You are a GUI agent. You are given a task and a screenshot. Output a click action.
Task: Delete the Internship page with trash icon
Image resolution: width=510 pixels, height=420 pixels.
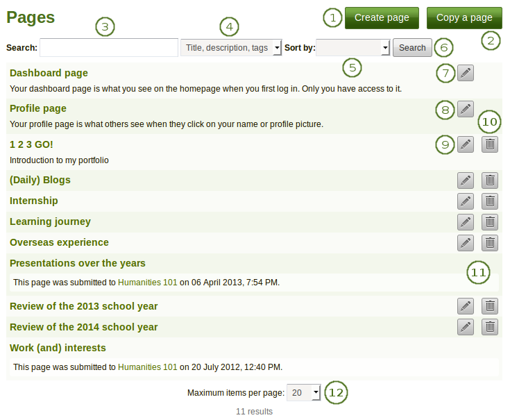(490, 201)
